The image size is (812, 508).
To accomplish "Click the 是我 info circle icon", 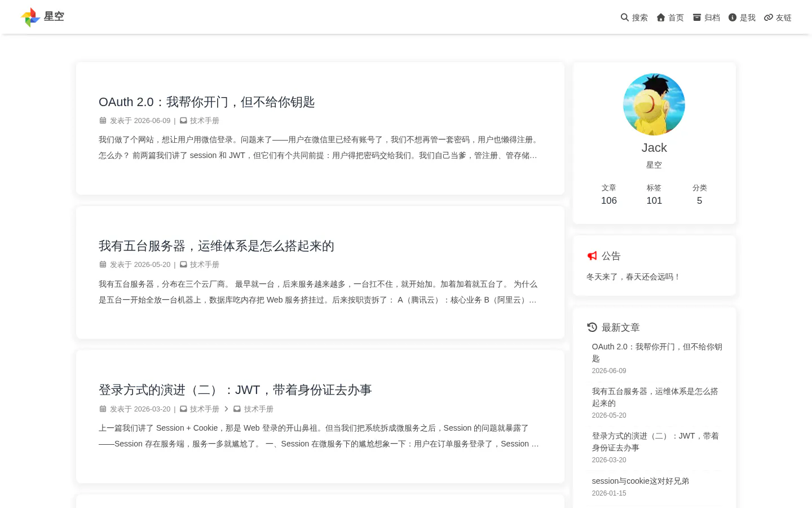I will pyautogui.click(x=732, y=17).
